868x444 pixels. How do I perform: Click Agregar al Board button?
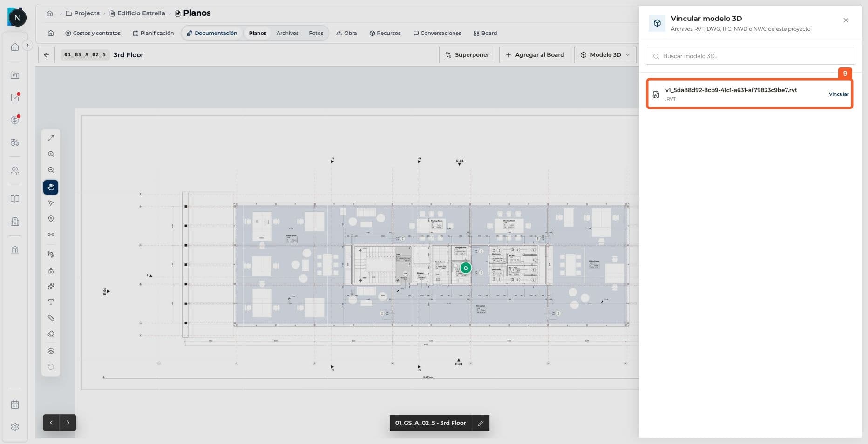[x=535, y=55]
